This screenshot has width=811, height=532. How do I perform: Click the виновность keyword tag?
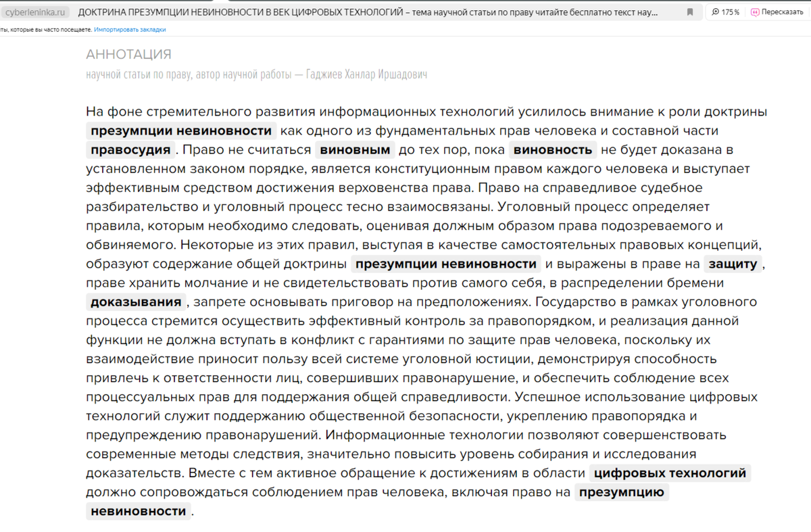(x=552, y=150)
